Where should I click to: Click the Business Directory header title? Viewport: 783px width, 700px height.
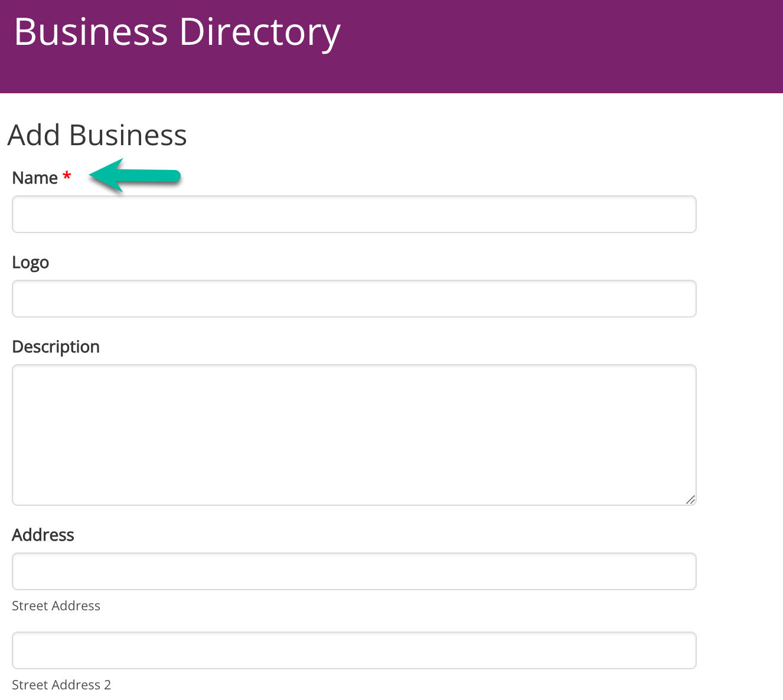tap(177, 32)
